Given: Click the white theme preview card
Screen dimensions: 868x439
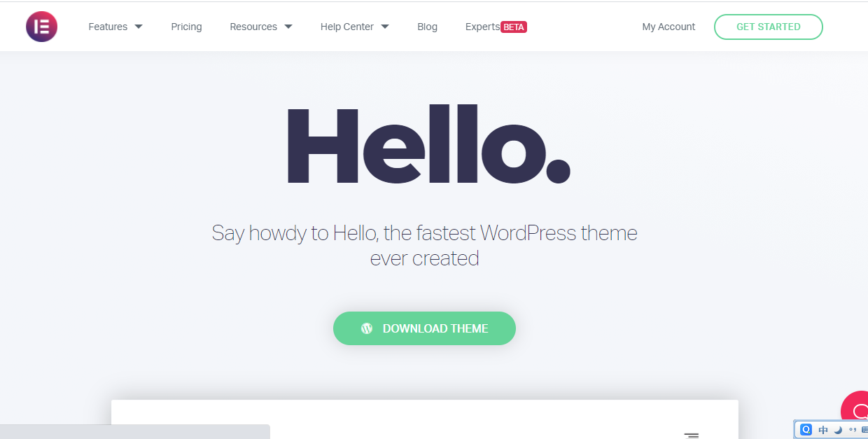Looking at the screenshot, I should coord(424,419).
